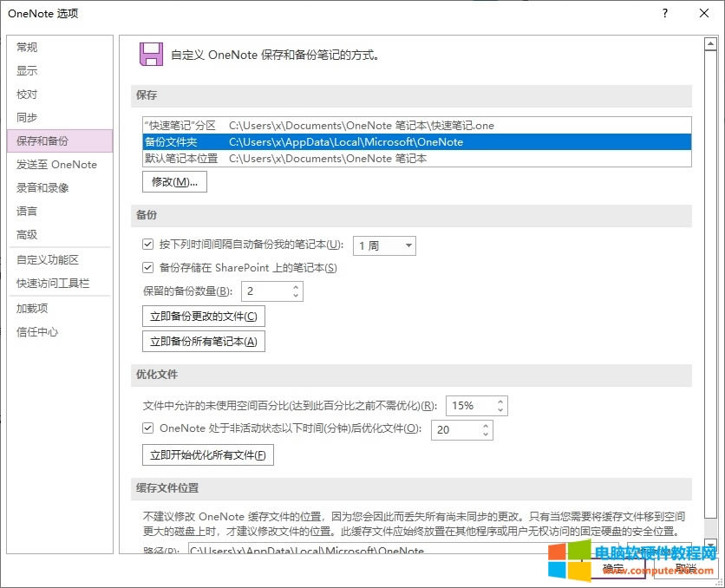Click 立即开始优化所有文件 button
This screenshot has height=588, width=725.
tap(207, 455)
